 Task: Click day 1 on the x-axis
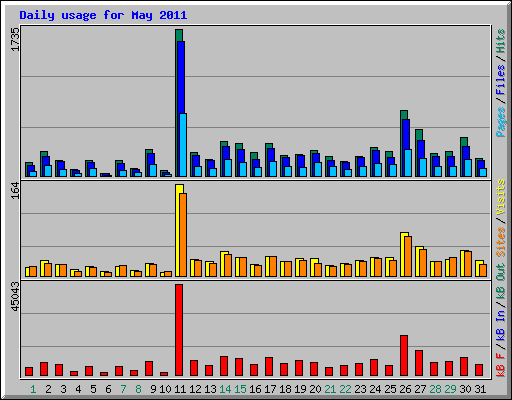pyautogui.click(x=33, y=389)
